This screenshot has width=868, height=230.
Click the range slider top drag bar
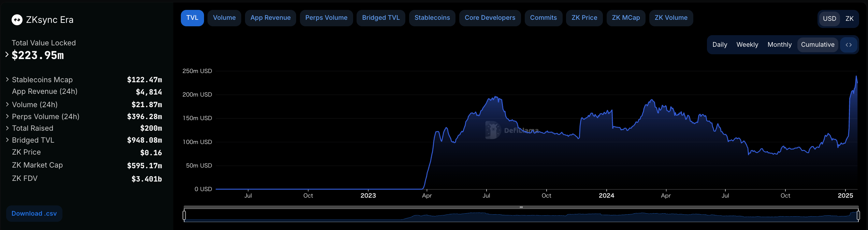tap(521, 207)
